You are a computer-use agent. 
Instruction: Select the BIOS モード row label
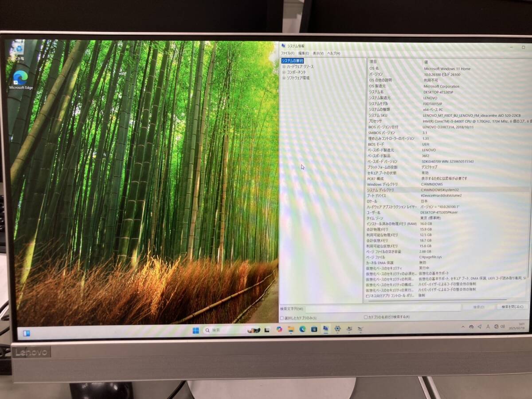(x=376, y=144)
